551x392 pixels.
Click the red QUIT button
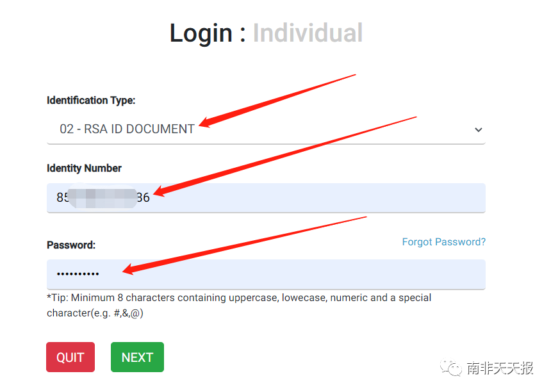(70, 357)
